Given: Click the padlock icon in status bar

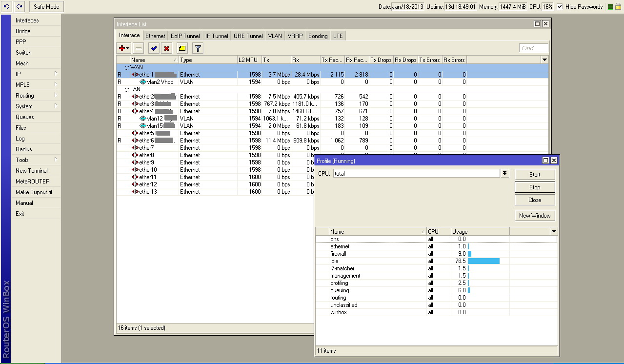Looking at the screenshot, I should coord(619,7).
